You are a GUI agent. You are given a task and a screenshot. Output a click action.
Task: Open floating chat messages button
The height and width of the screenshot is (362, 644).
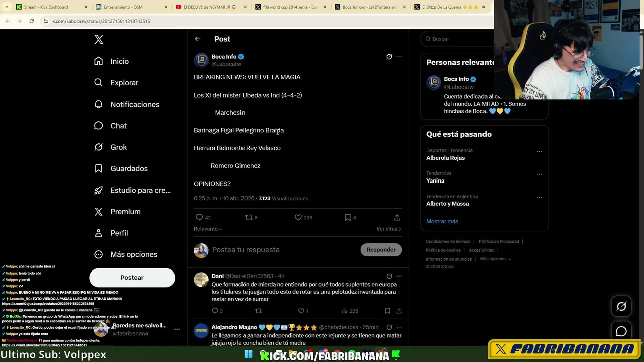coord(621,332)
